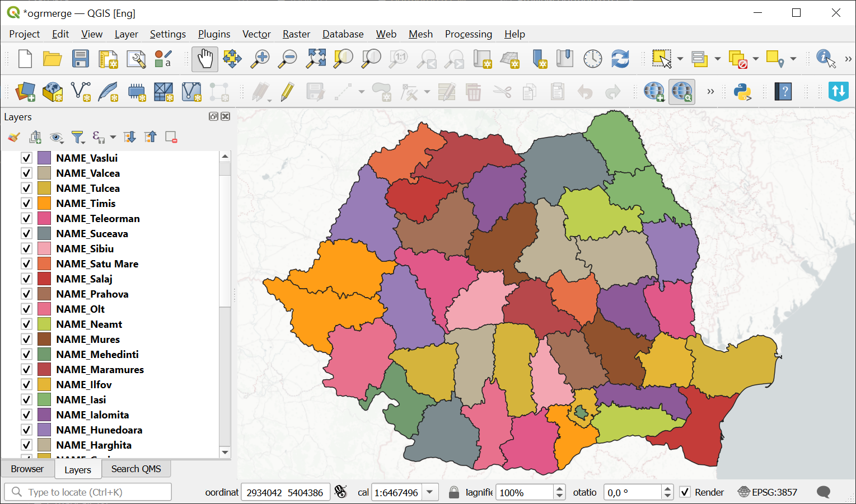Click the NAME_Salaj red color swatch
The width and height of the screenshot is (856, 504).
(x=45, y=279)
